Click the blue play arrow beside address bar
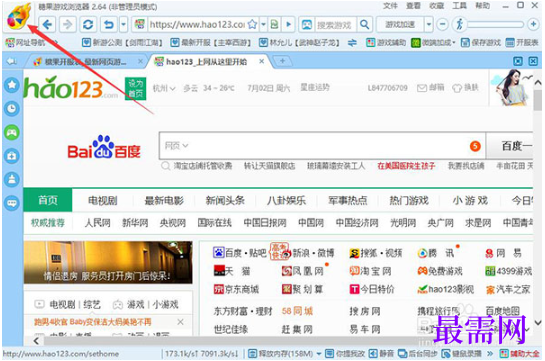This screenshot has width=545, height=361. (288, 24)
